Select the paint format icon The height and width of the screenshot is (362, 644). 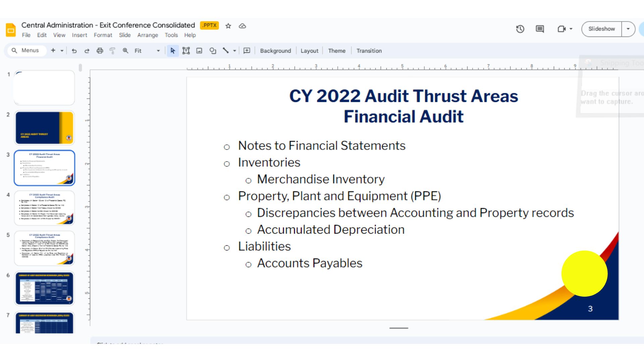pos(112,51)
